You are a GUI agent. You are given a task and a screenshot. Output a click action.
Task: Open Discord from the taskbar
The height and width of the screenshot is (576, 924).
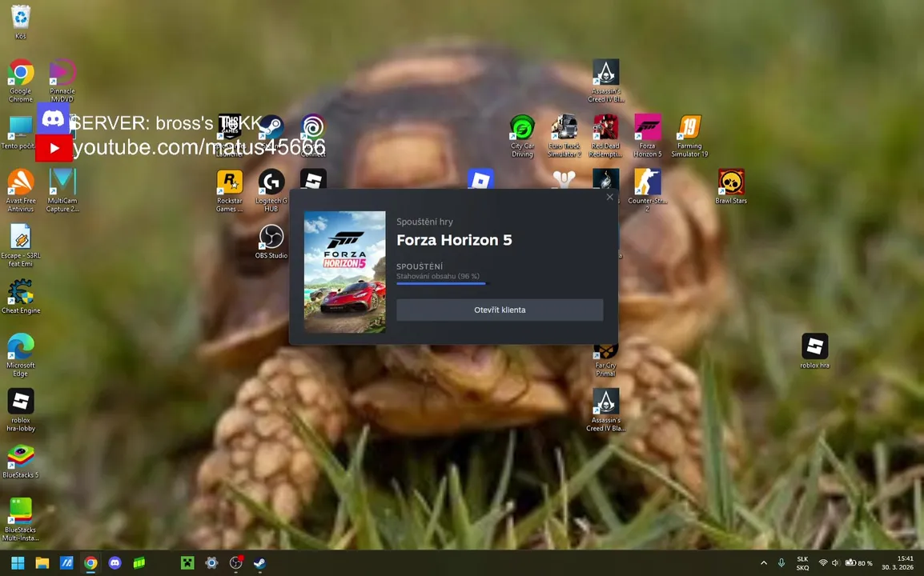click(x=115, y=563)
